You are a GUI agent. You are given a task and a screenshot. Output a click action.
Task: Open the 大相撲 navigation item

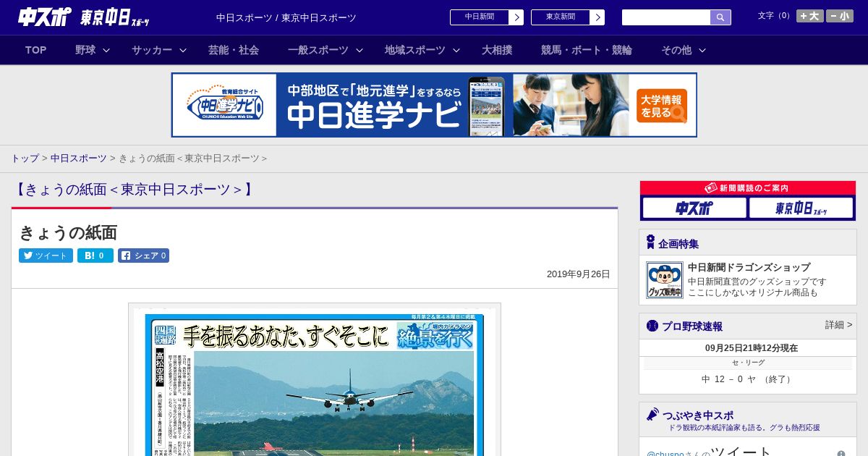497,50
